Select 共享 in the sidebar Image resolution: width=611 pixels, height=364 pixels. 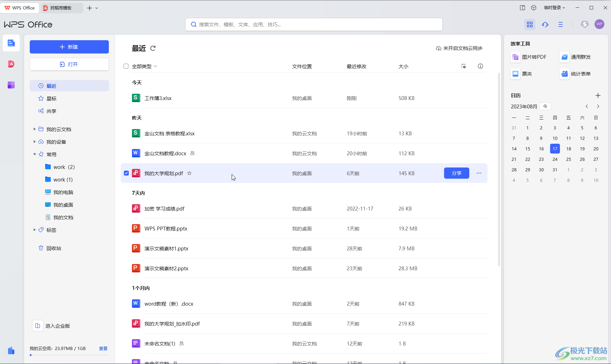point(69,111)
